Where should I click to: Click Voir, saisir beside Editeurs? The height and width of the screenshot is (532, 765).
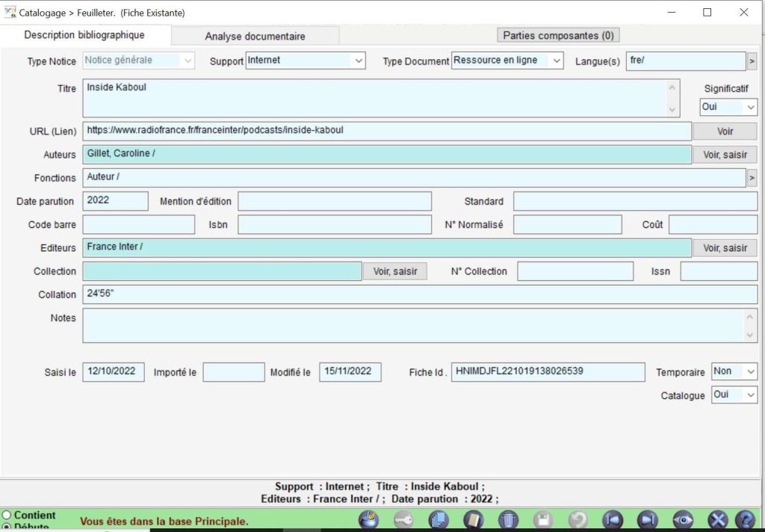pyautogui.click(x=725, y=248)
